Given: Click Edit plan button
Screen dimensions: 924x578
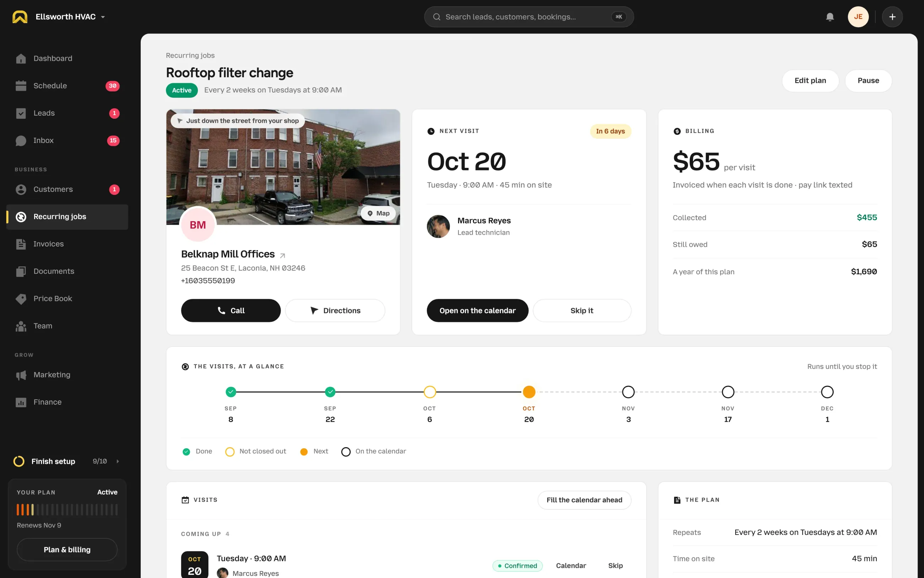Looking at the screenshot, I should pos(810,81).
